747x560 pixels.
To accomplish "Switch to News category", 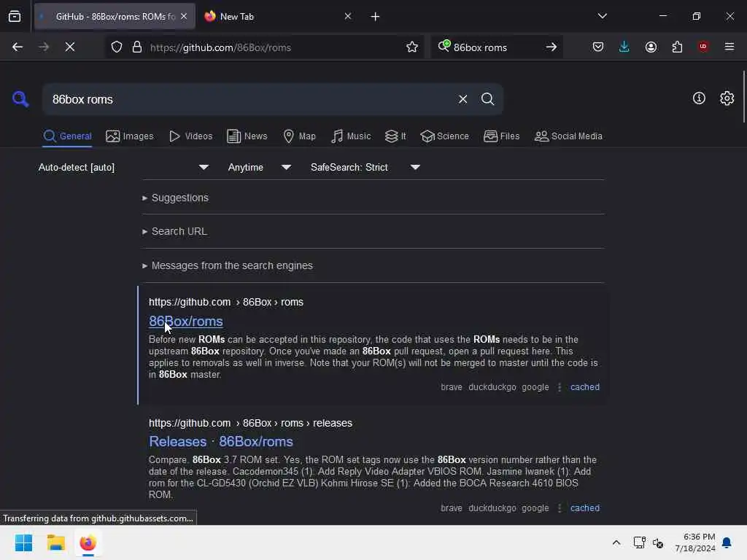I will [x=247, y=136].
